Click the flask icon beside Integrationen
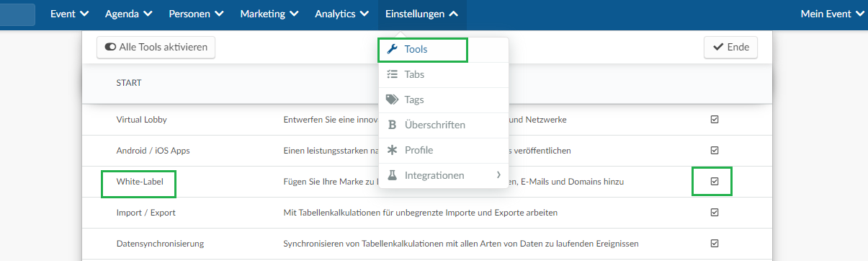The image size is (868, 261). tap(393, 175)
